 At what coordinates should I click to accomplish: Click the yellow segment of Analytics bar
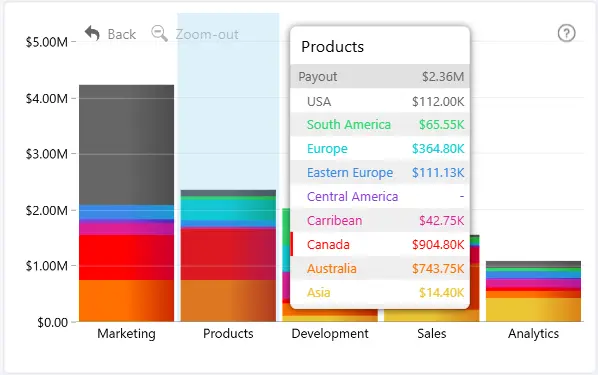pos(533,310)
